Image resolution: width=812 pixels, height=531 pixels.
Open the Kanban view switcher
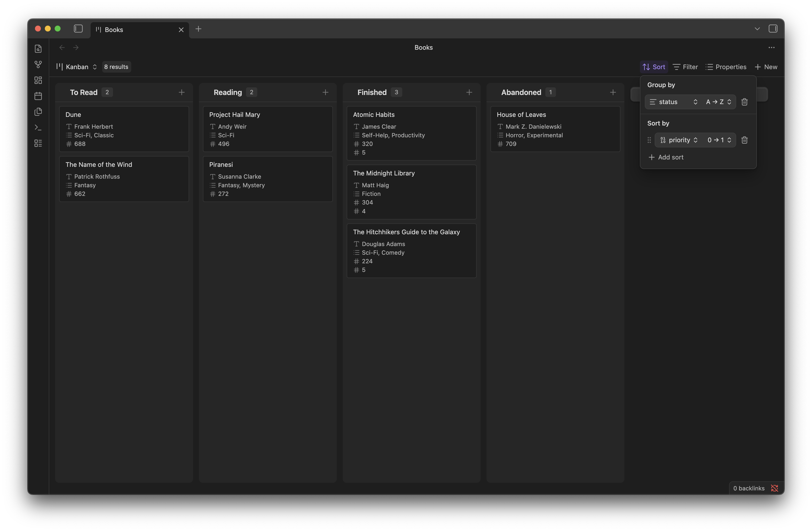coord(76,66)
